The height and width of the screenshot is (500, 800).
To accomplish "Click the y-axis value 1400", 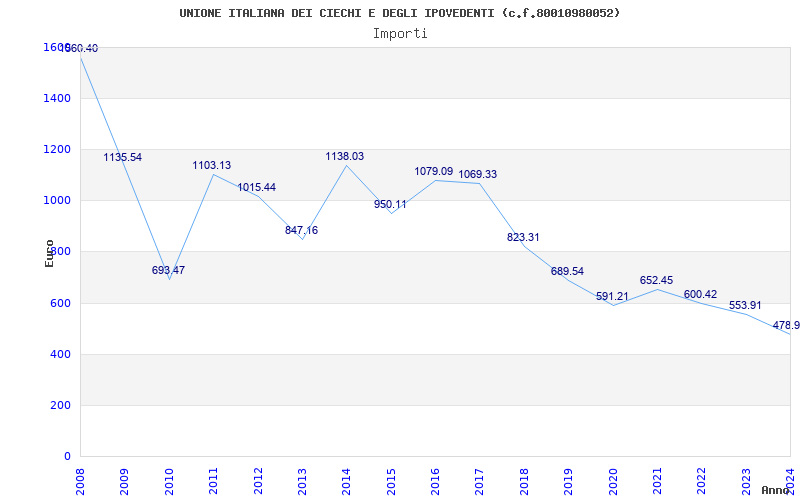I will [55, 98].
